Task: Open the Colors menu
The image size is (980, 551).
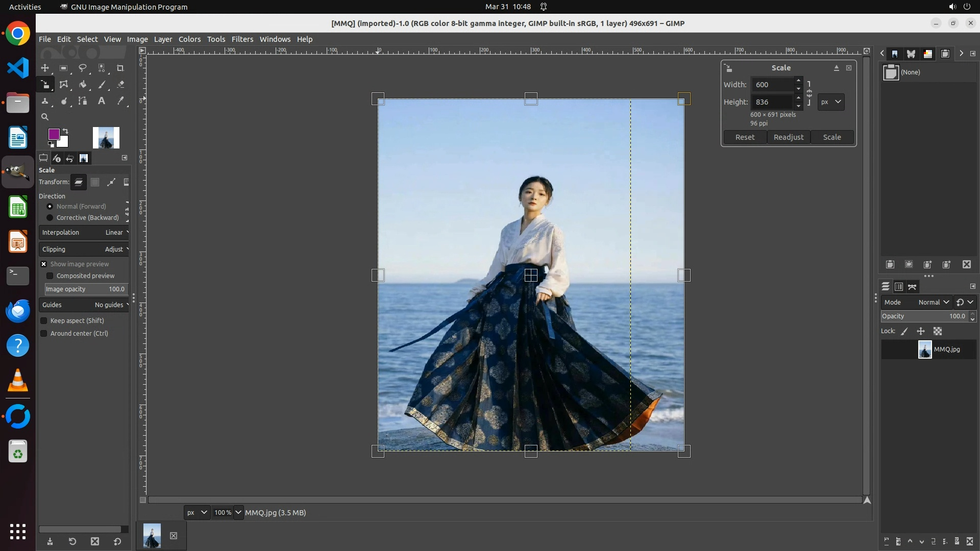Action: [189, 39]
